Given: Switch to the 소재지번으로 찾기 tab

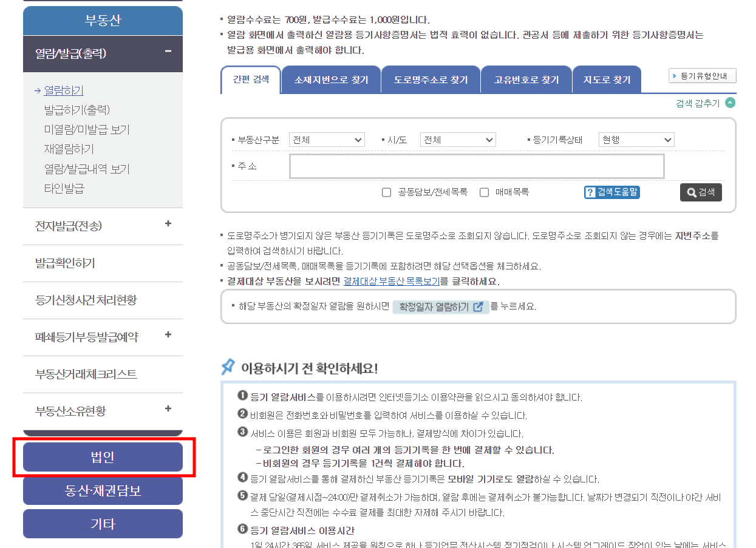Looking at the screenshot, I should click(x=331, y=79).
